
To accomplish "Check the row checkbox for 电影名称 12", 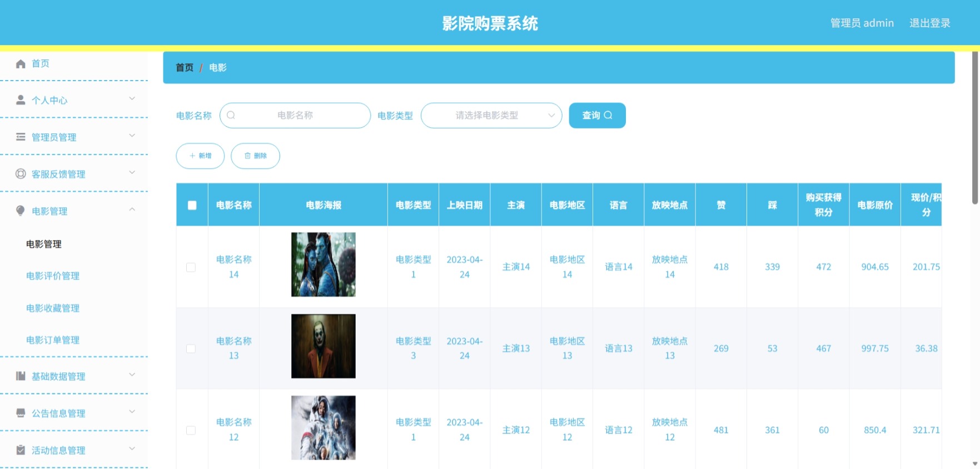I will tap(191, 430).
